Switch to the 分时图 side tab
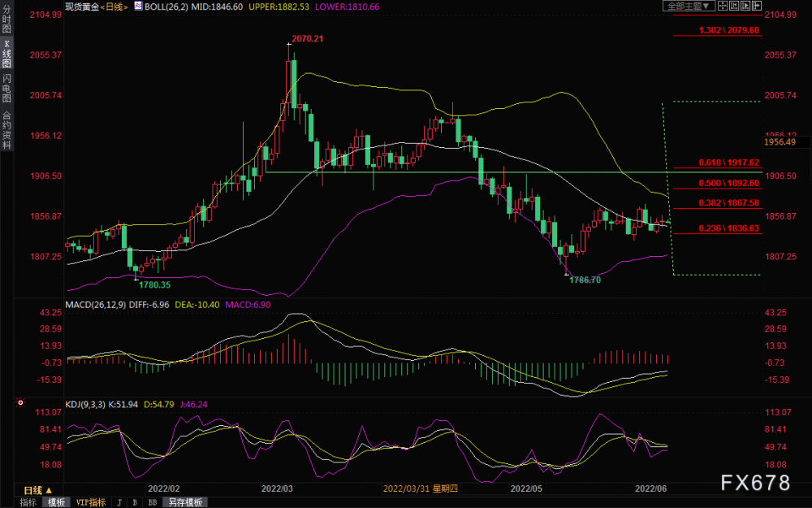This screenshot has width=812, height=508. click(6, 20)
